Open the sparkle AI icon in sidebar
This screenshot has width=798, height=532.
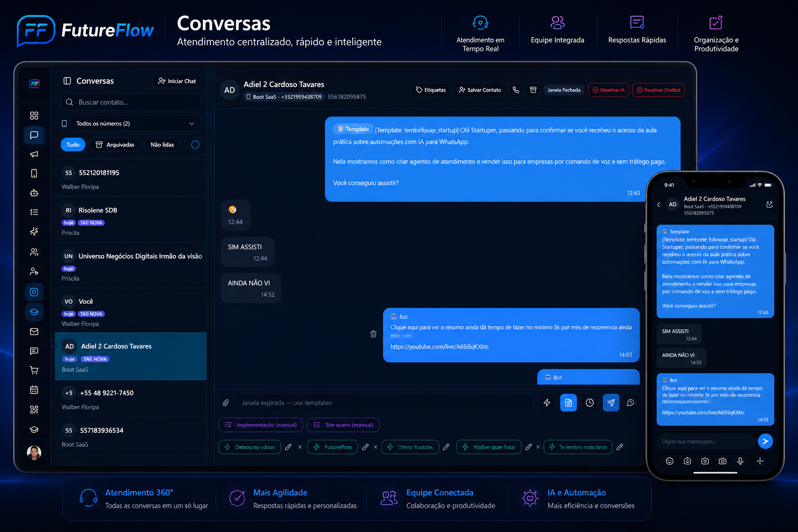34,231
